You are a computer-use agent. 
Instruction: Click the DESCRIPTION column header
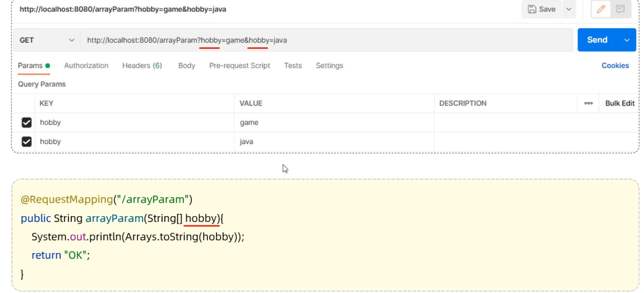pos(463,103)
